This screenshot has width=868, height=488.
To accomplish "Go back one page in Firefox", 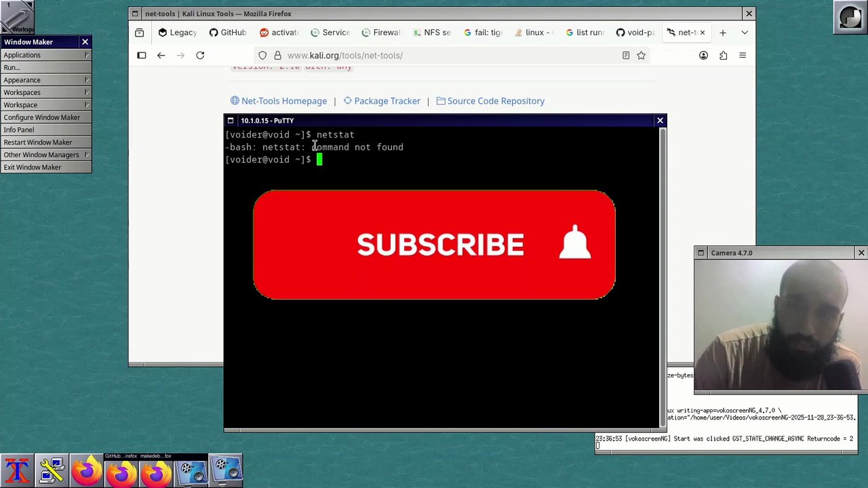I will tap(161, 55).
